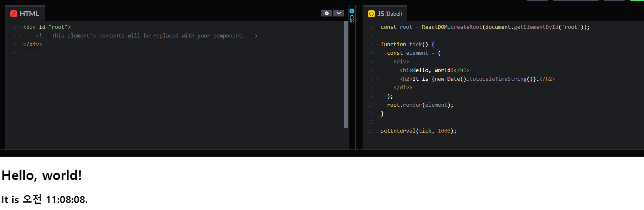Open the HTML editor dropdown chevron
Viewport: 644px width, 210px height.
(x=338, y=13)
